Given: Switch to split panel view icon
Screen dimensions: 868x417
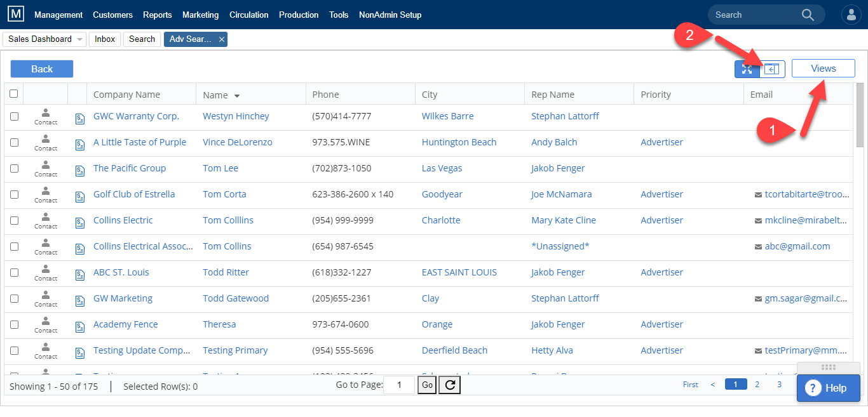Looking at the screenshot, I should (x=772, y=69).
